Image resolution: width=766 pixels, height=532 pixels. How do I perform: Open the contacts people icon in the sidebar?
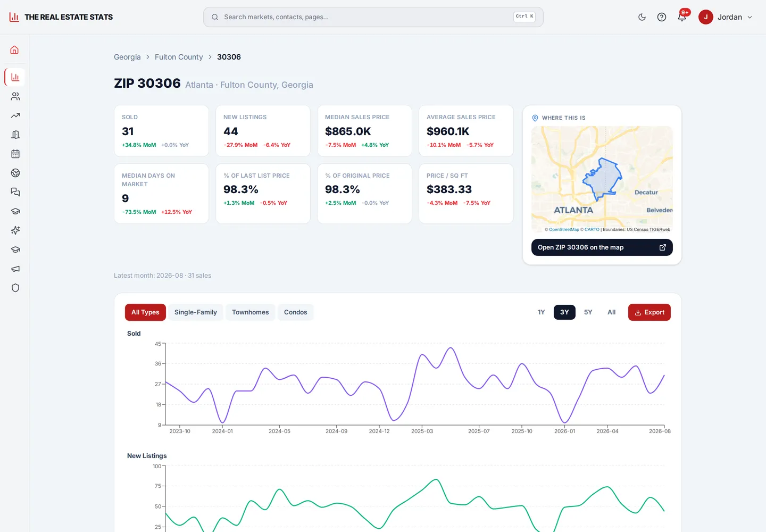point(15,96)
